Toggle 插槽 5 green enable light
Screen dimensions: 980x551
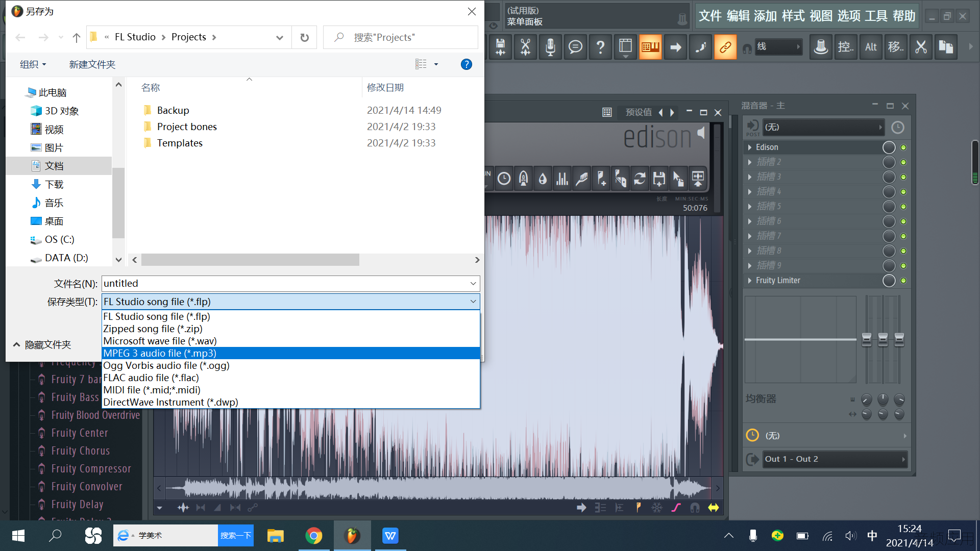[903, 207]
